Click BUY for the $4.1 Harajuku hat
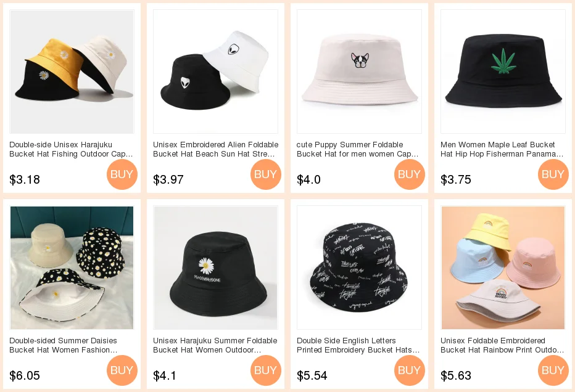 click(265, 370)
